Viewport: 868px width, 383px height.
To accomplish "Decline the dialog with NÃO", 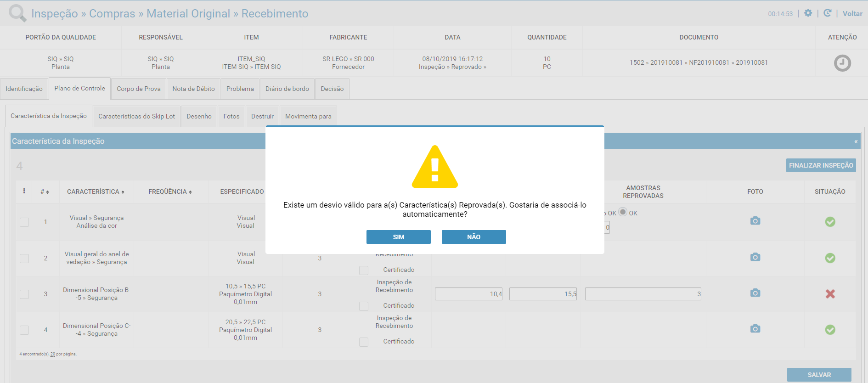I will coord(474,237).
